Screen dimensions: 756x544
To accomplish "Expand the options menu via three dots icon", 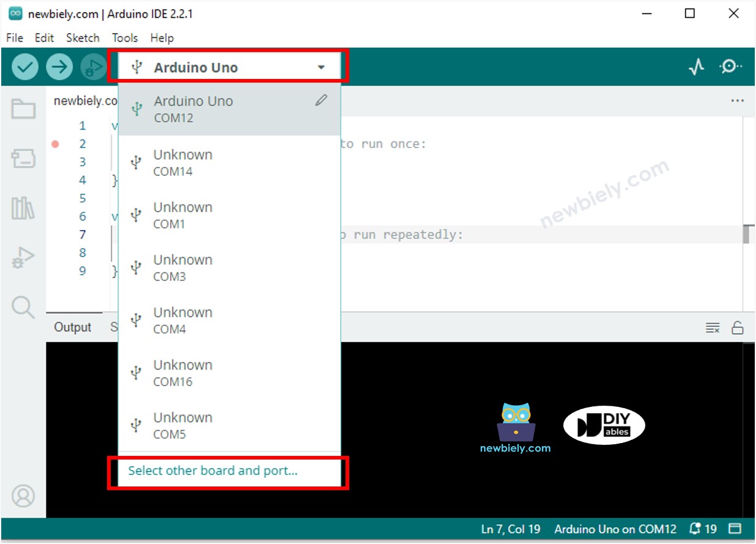I will point(738,100).
